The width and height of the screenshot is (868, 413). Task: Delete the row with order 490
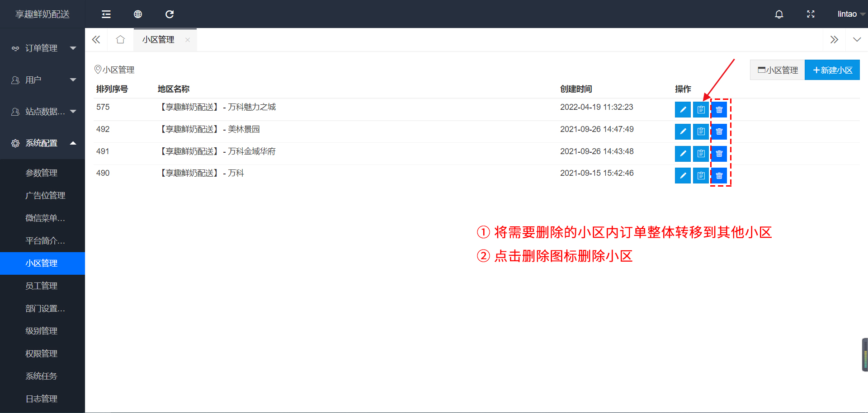719,176
